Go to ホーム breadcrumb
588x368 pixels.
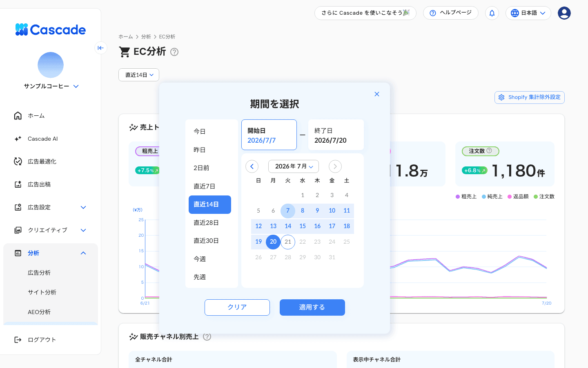[x=126, y=37]
